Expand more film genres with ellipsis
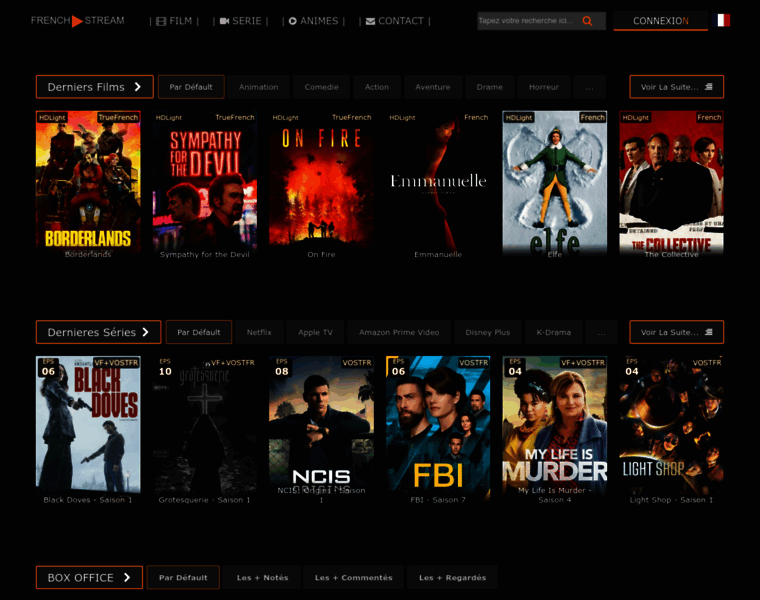 589,87
